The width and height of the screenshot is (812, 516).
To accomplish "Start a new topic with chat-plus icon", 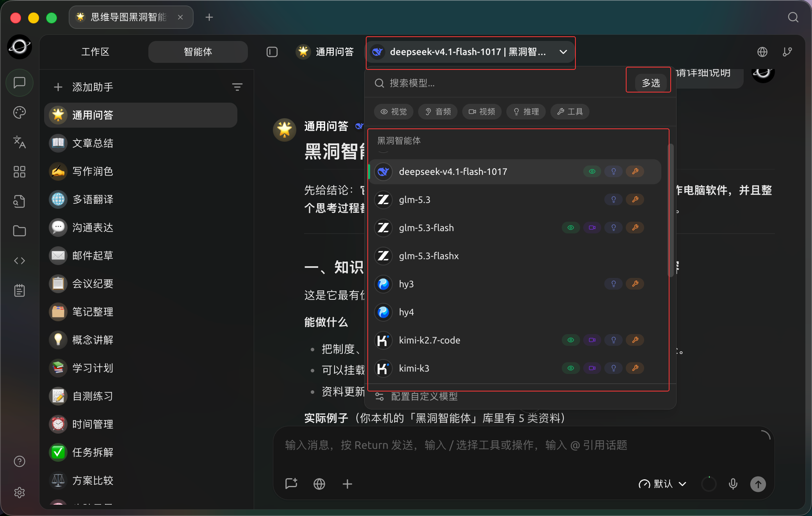I will [x=291, y=484].
